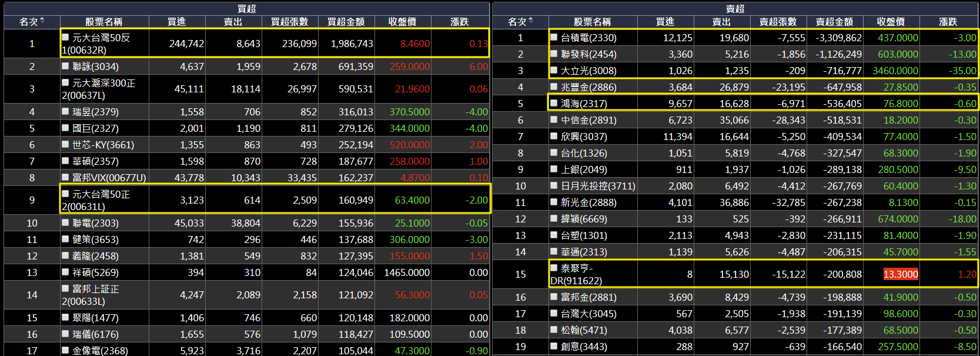Click the 賣超金額 column header
Viewport: 980px width, 356px height.
[x=834, y=22]
